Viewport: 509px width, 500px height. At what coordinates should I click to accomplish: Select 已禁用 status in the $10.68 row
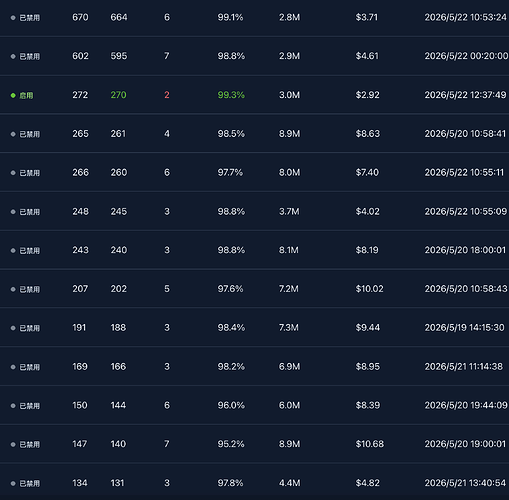25,444
